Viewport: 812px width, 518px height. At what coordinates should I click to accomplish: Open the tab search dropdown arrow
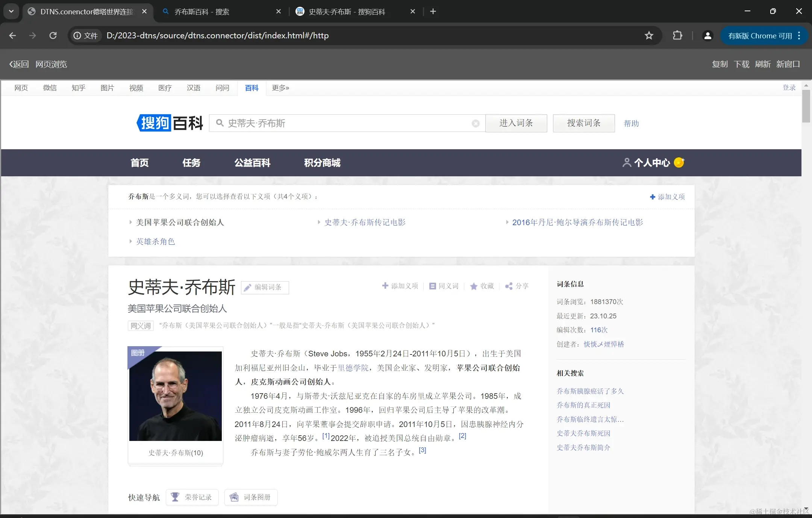click(11, 11)
